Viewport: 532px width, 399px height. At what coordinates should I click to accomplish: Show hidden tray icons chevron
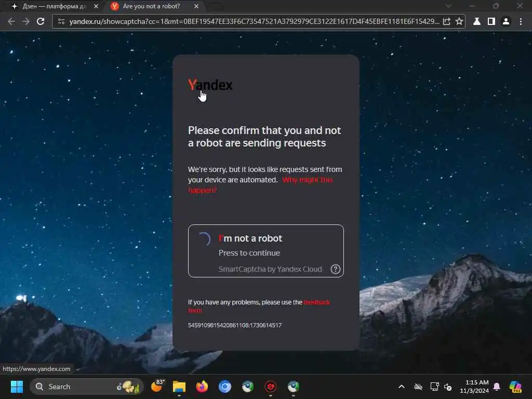click(402, 387)
